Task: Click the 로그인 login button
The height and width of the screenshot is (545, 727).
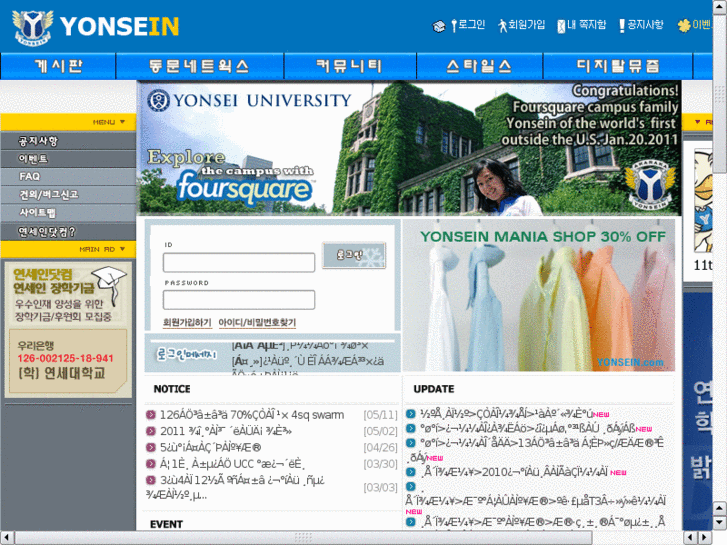Action: (x=354, y=255)
